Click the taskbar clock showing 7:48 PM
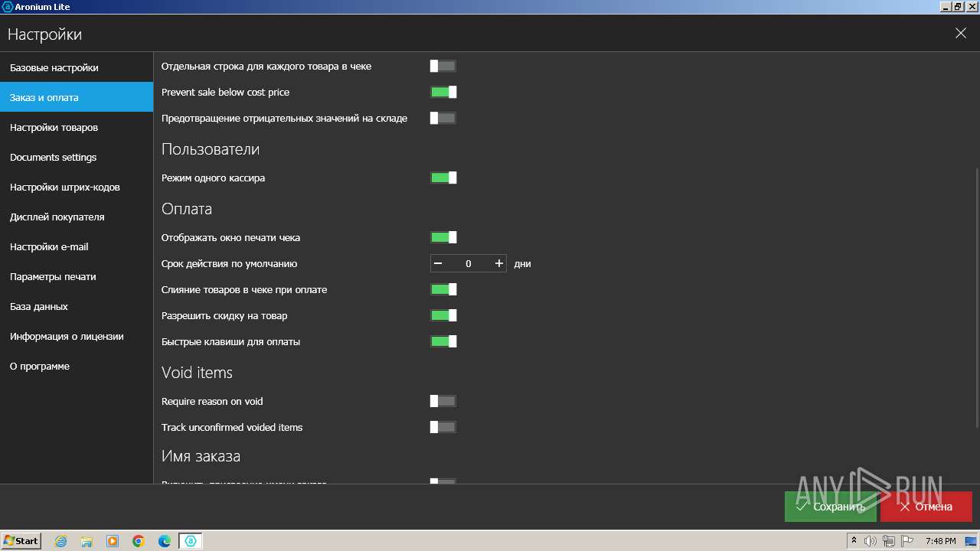 (940, 541)
